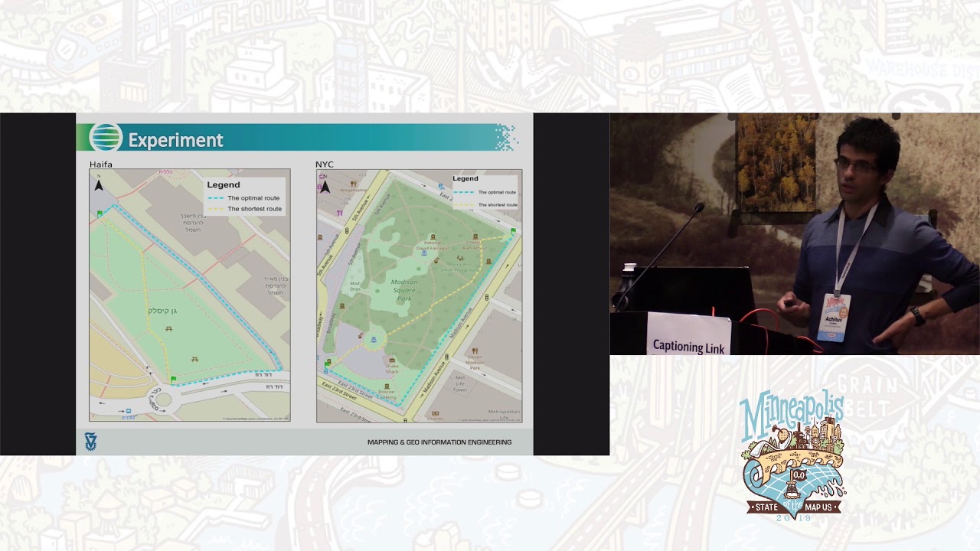This screenshot has height=551, width=980.
Task: Click the Eleven Madison Park label
Action: coord(476,362)
